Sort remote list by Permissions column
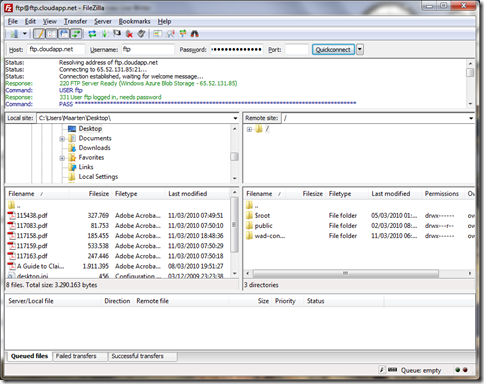484x384 pixels. [443, 194]
